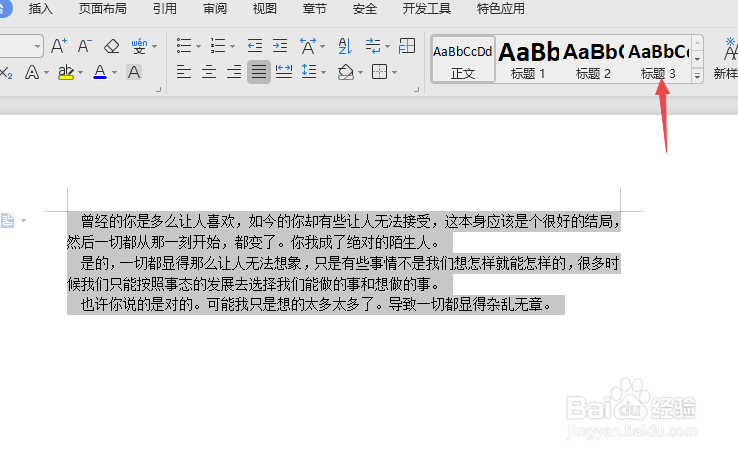Open paragraph settings dialog launcher
The width and height of the screenshot is (738, 457).
417,89
